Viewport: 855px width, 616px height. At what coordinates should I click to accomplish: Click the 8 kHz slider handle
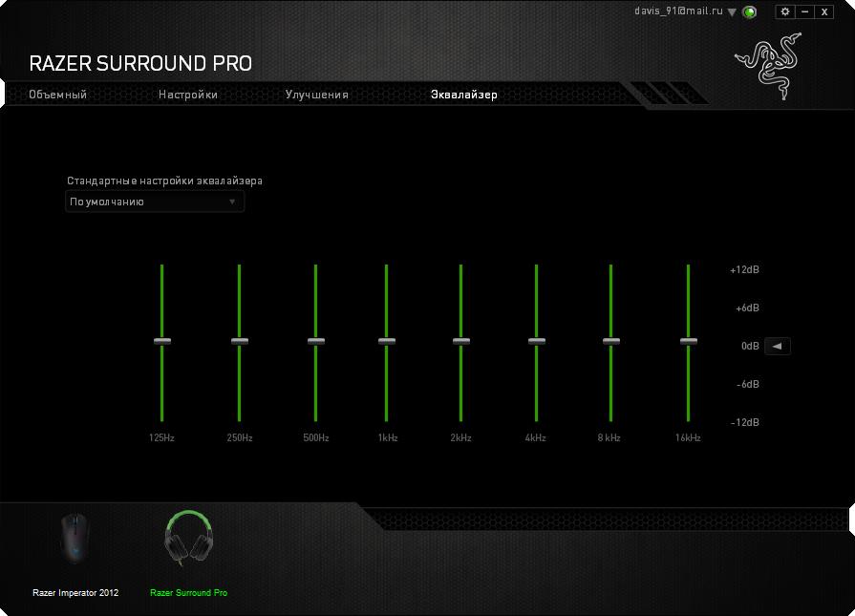(611, 341)
